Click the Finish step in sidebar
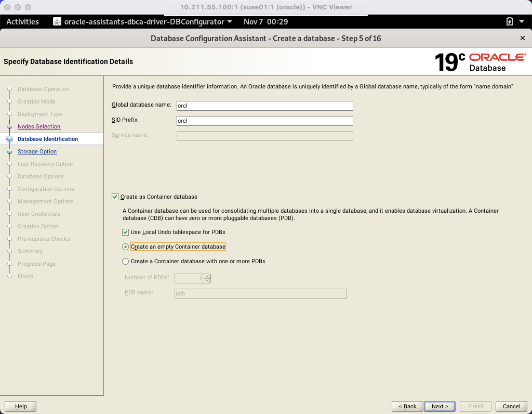Screen dimensions: 532x414 pyautogui.click(x=25, y=277)
